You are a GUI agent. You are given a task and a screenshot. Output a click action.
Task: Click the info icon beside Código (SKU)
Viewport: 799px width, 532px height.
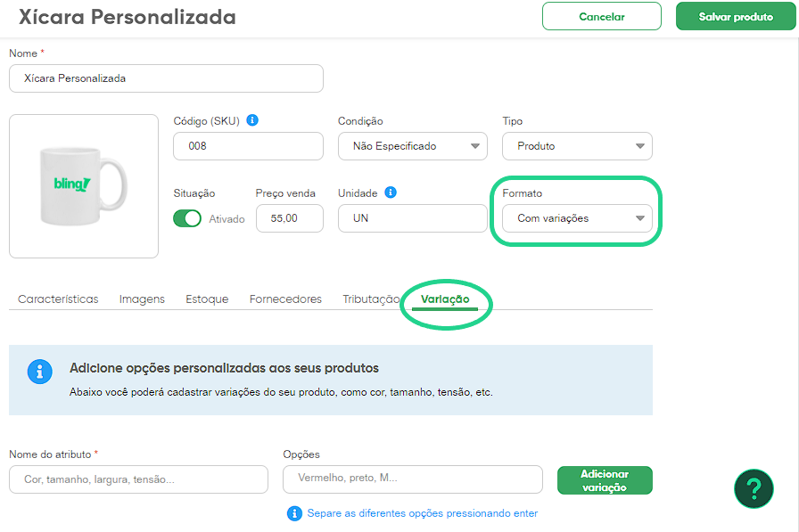point(252,120)
